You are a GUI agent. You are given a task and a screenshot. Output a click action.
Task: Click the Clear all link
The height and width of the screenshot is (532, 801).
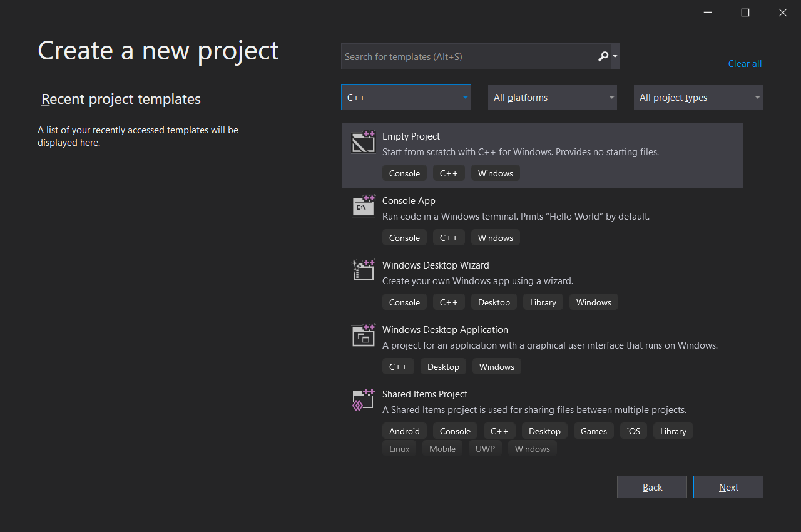745,64
